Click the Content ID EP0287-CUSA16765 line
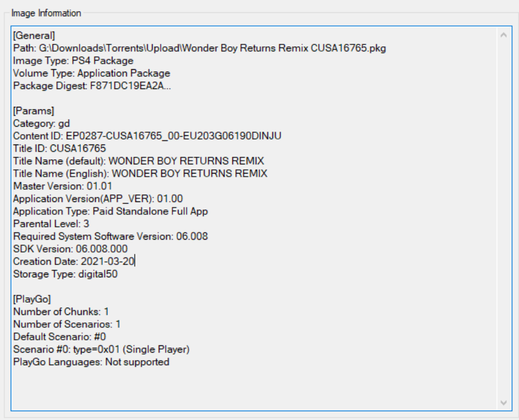Viewport: 519px width, 420px height. (147, 136)
